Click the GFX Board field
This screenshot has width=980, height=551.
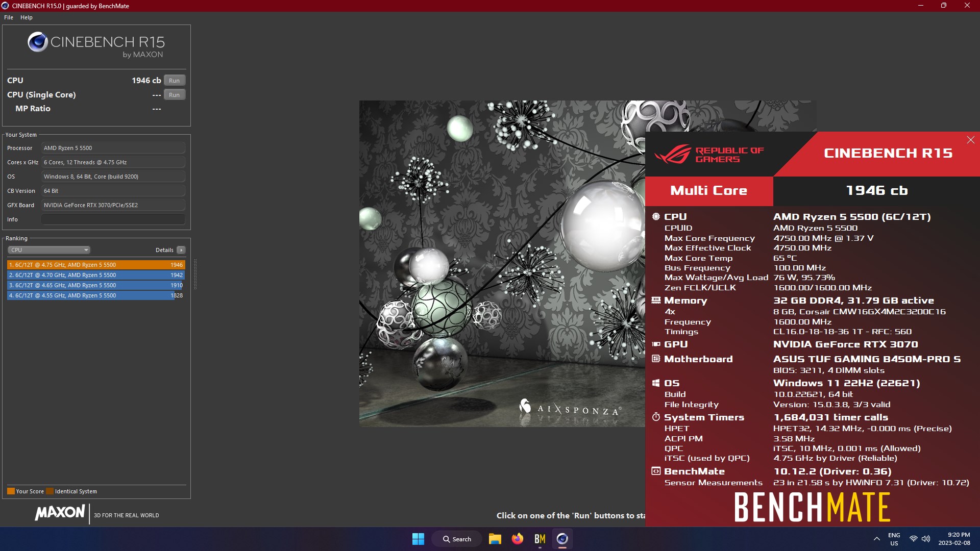point(113,205)
